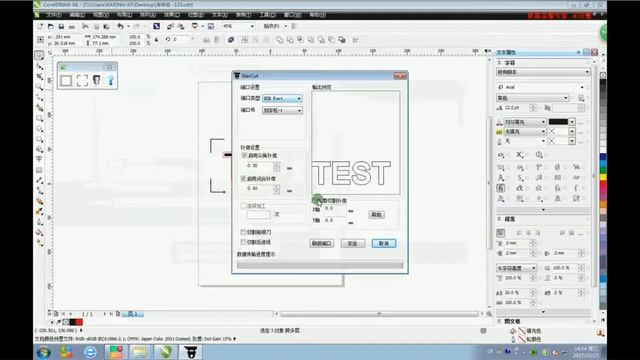The image size is (640, 360).
Task: Click the horizontal scrollbar under the canvas
Action: [x=379, y=314]
